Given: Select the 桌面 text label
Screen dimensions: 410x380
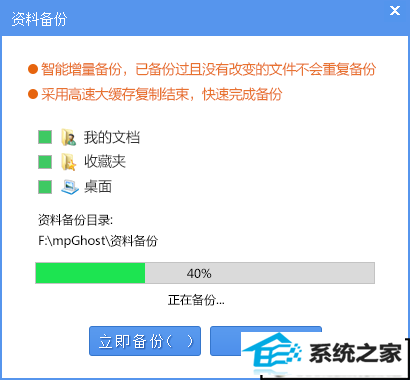Looking at the screenshot, I should (x=98, y=187).
